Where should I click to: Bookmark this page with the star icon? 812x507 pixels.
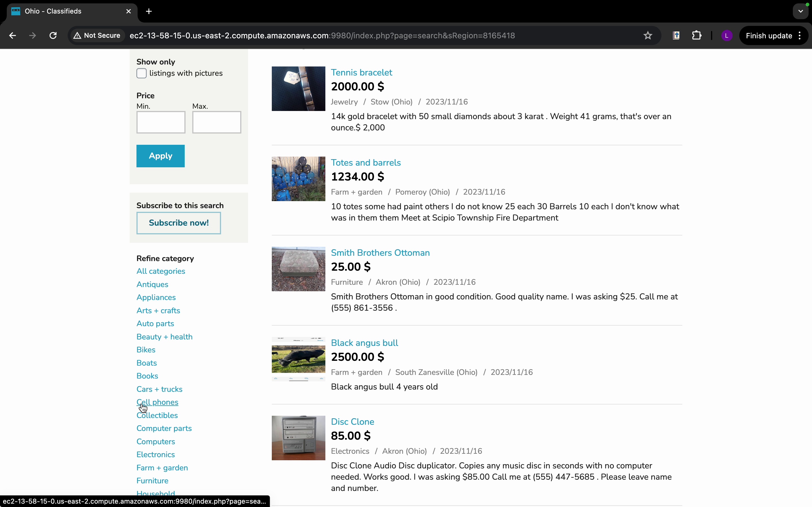coord(648,35)
